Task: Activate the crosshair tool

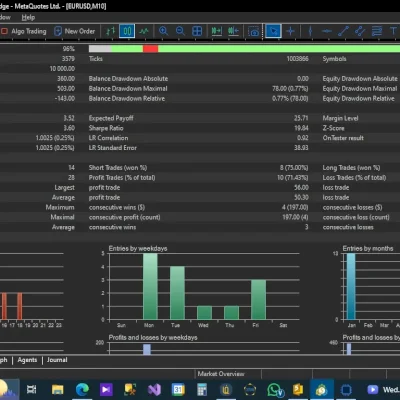Action: click(x=290, y=31)
